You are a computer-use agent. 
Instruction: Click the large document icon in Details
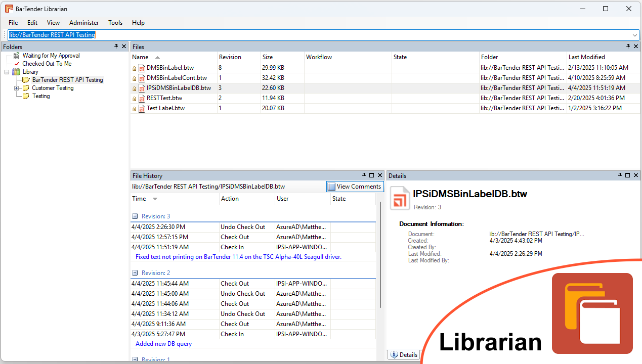(400, 198)
